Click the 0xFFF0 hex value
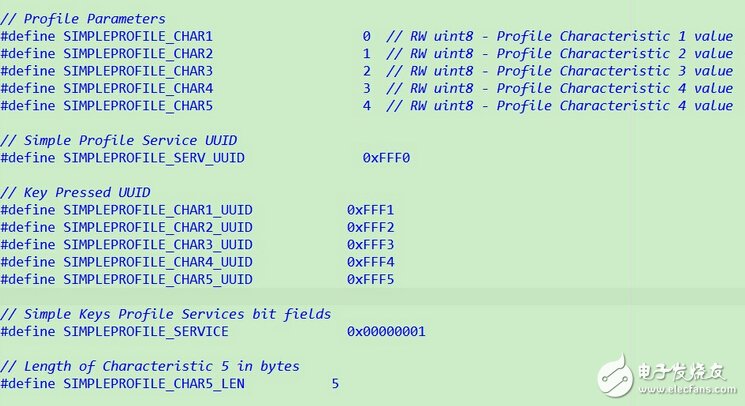Screen dimensions: 745x406 pos(387,158)
